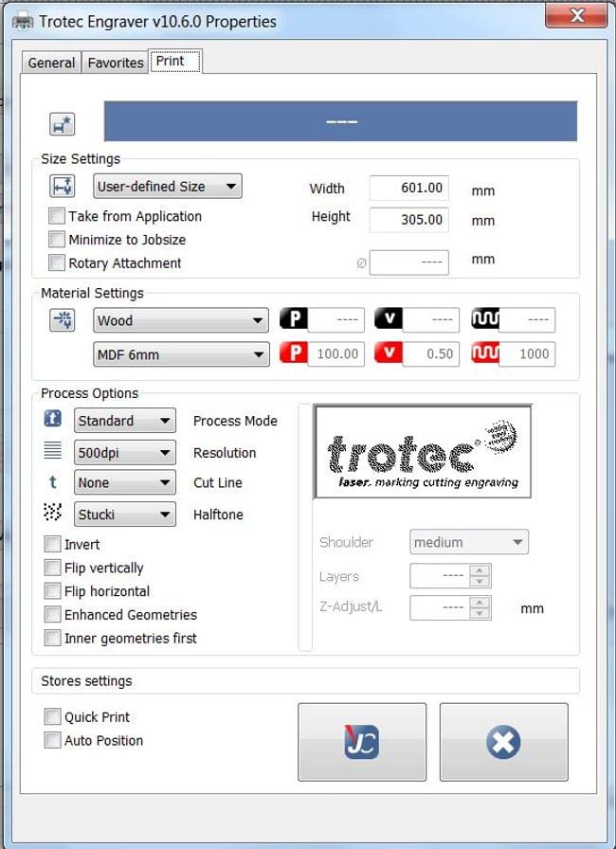Image resolution: width=616 pixels, height=849 pixels.
Task: Click the Halftone dither pattern icon
Action: [52, 513]
